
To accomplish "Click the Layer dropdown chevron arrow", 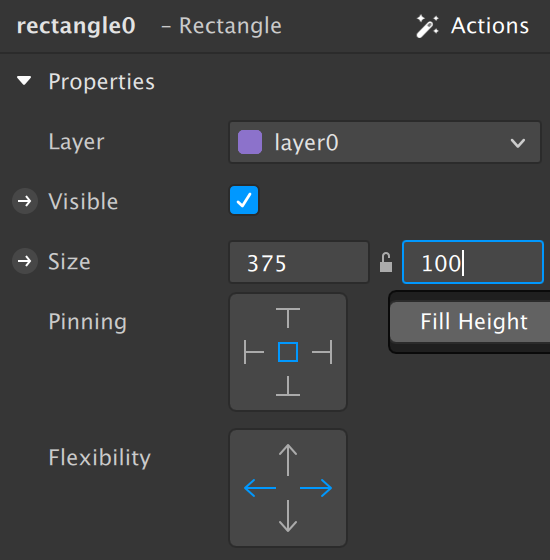I will point(518,143).
